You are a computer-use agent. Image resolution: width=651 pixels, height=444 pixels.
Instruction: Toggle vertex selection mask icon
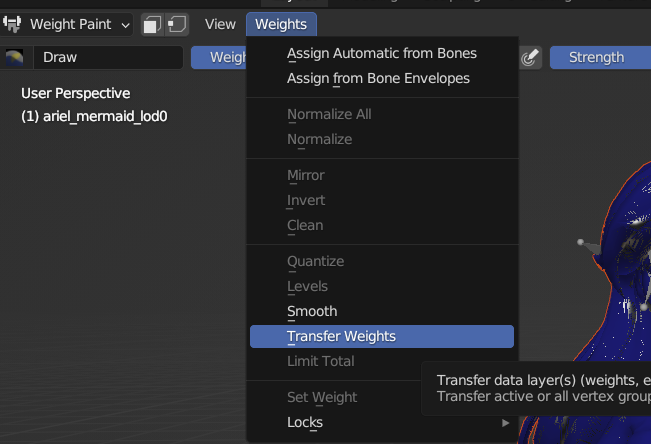pos(177,25)
